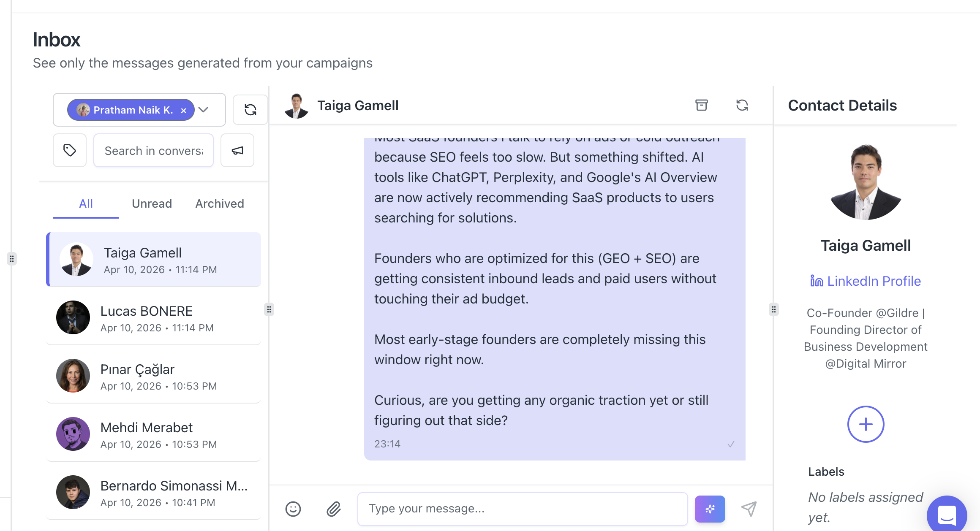Switch to the Unread tab
This screenshot has height=531, width=980.
tap(152, 203)
